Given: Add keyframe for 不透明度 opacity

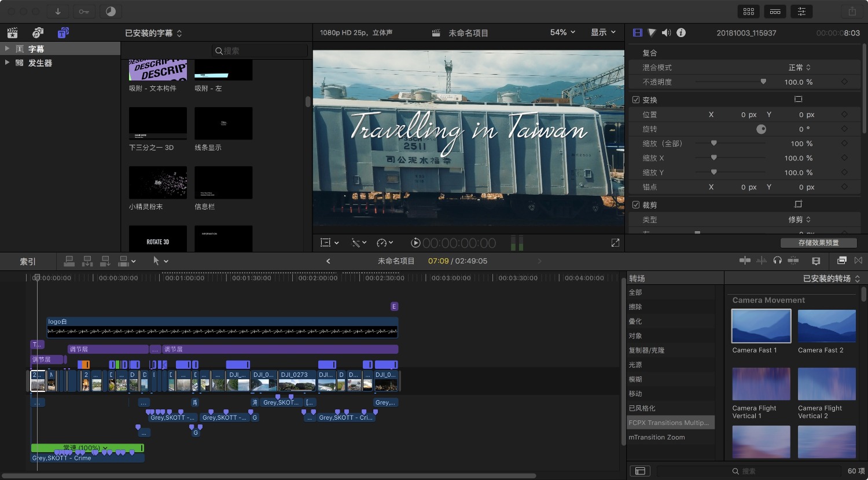Looking at the screenshot, I should 844,82.
